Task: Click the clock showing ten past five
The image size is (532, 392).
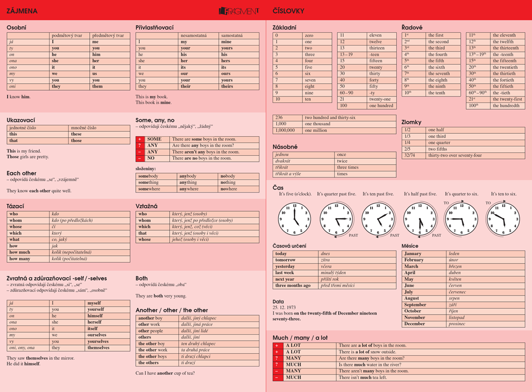Action: tap(378, 218)
